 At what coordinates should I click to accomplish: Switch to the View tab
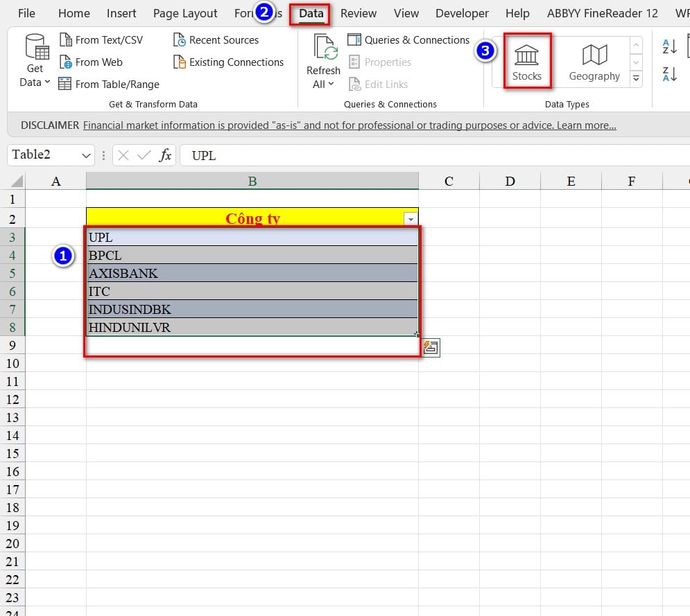406,13
